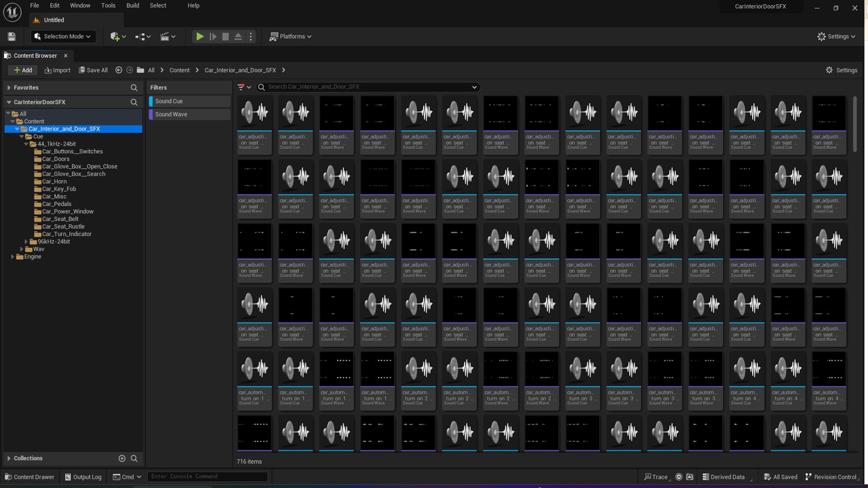Expand the Favorites section

click(8, 87)
